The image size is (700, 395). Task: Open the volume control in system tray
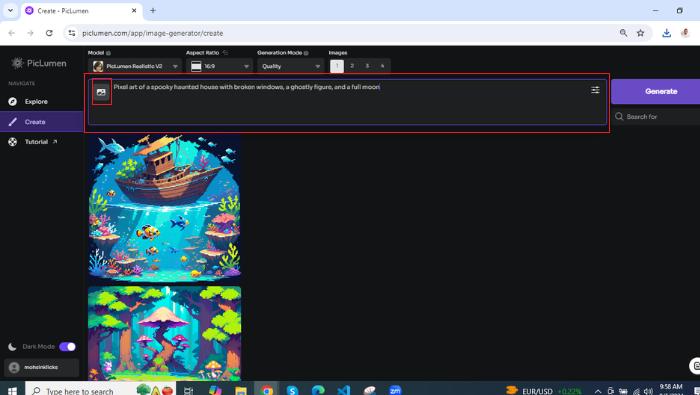tap(649, 391)
